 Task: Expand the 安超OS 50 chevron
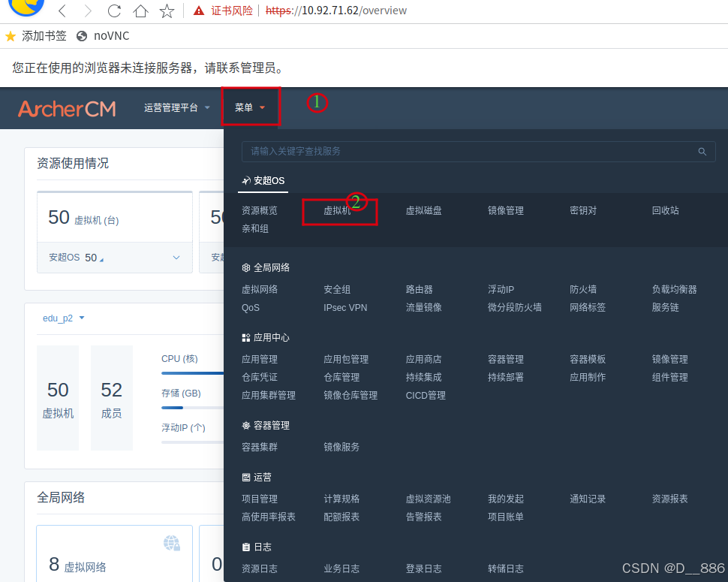point(176,258)
